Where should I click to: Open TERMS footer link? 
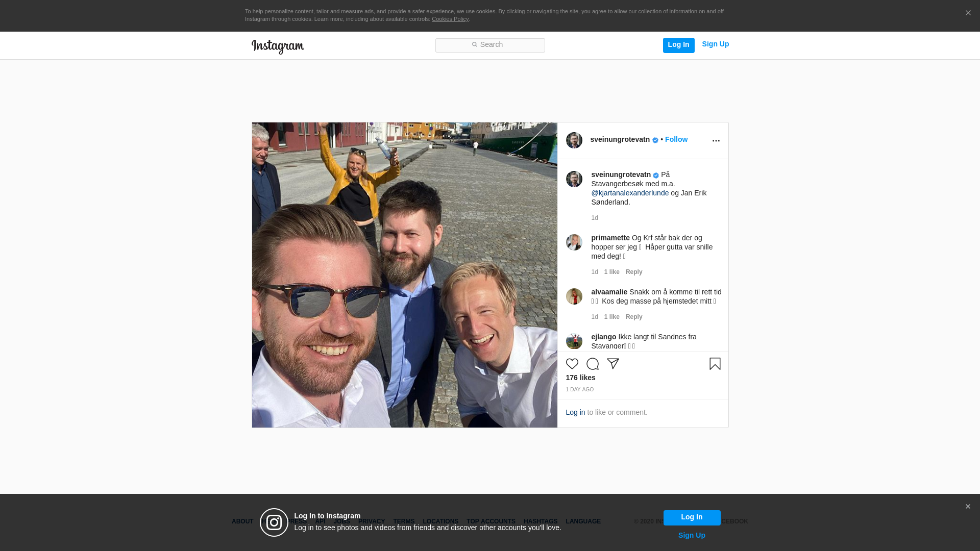click(404, 521)
